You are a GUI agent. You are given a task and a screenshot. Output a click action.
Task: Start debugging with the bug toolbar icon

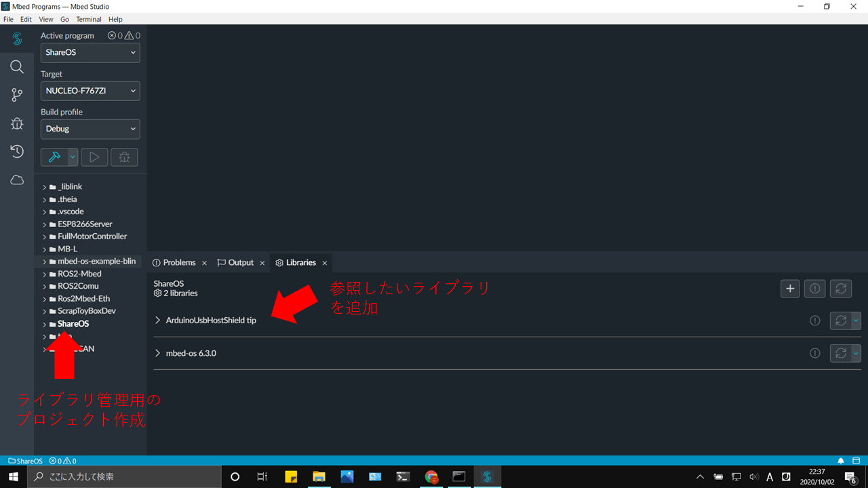[124, 157]
